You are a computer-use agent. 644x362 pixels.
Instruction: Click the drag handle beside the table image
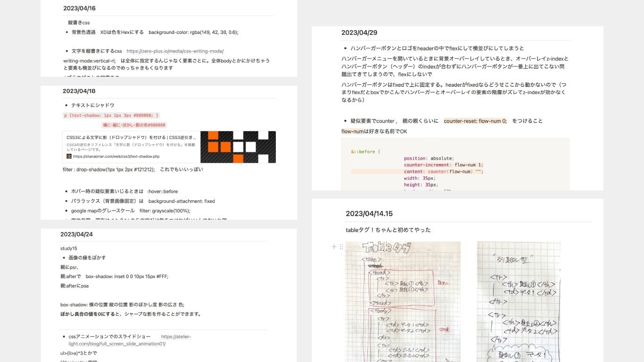coord(341,247)
